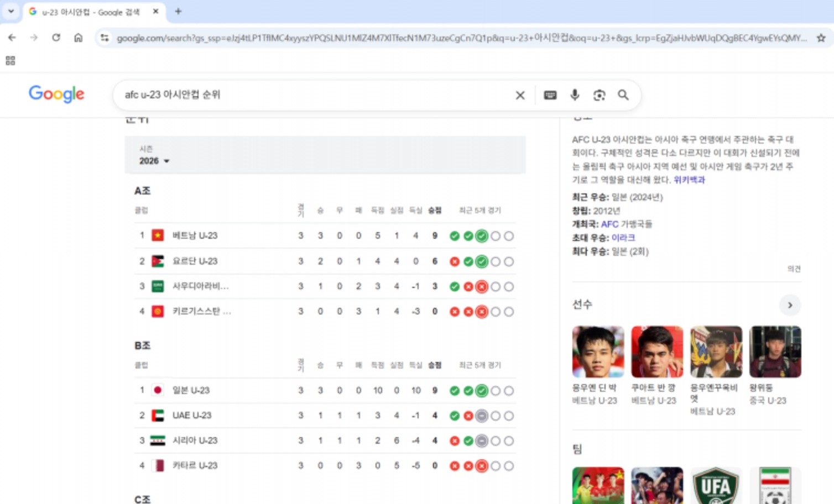The height and width of the screenshot is (504, 834).
Task: Click the 요르단 U-23 flag icon
Action: (158, 261)
